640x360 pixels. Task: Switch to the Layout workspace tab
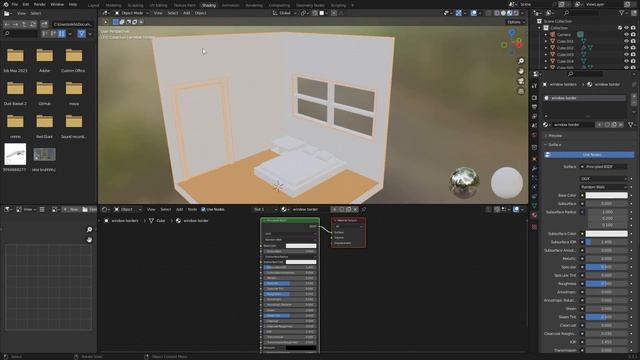[x=93, y=5]
